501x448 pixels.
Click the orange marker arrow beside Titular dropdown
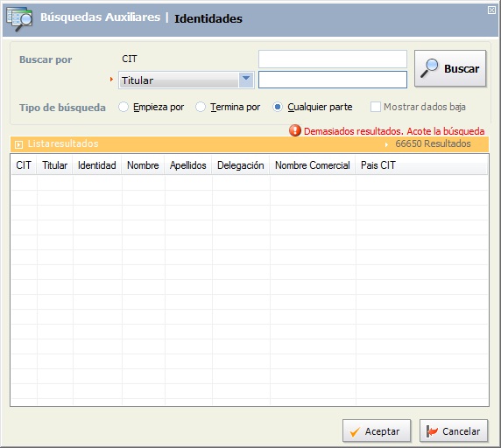pos(111,79)
